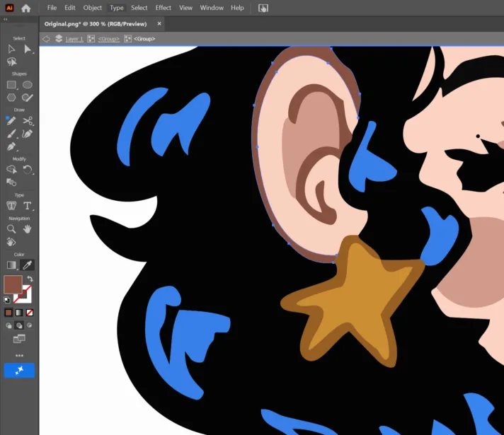The width and height of the screenshot is (504, 435).
Task: Apply solid Color mode button
Action: (8, 313)
